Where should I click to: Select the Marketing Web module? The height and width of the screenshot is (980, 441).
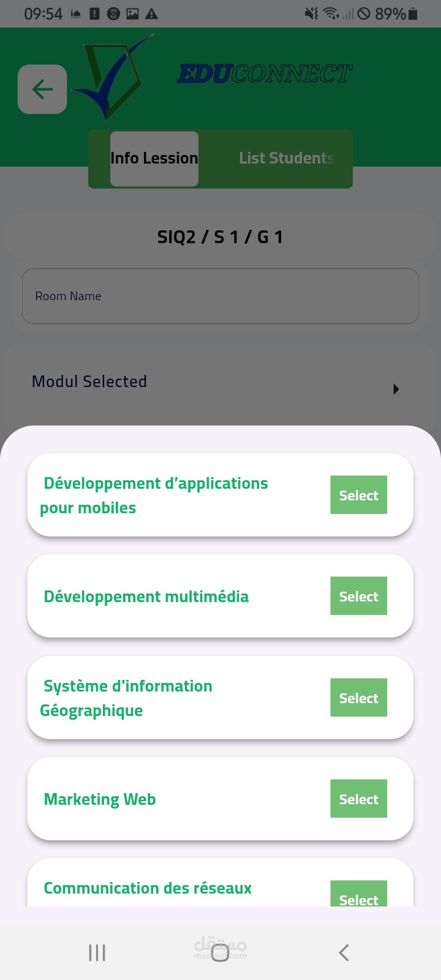pyautogui.click(x=358, y=799)
